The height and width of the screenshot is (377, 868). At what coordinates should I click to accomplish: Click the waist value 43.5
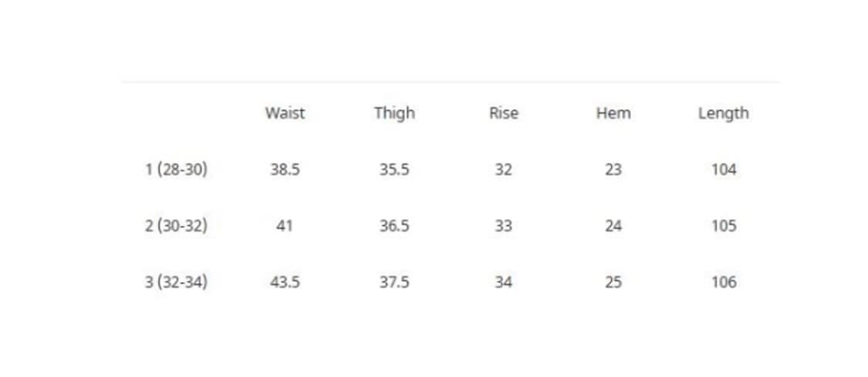pyautogui.click(x=285, y=282)
